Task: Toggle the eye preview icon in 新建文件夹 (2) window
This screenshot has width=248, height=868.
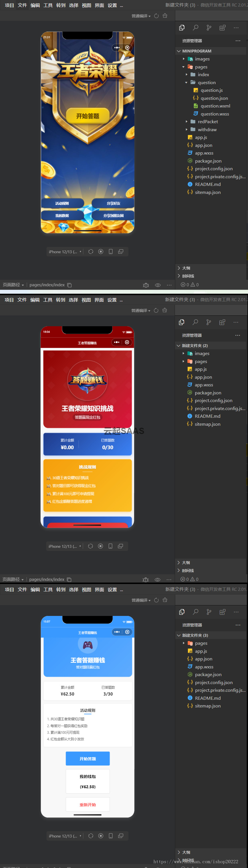Action: coord(157,579)
